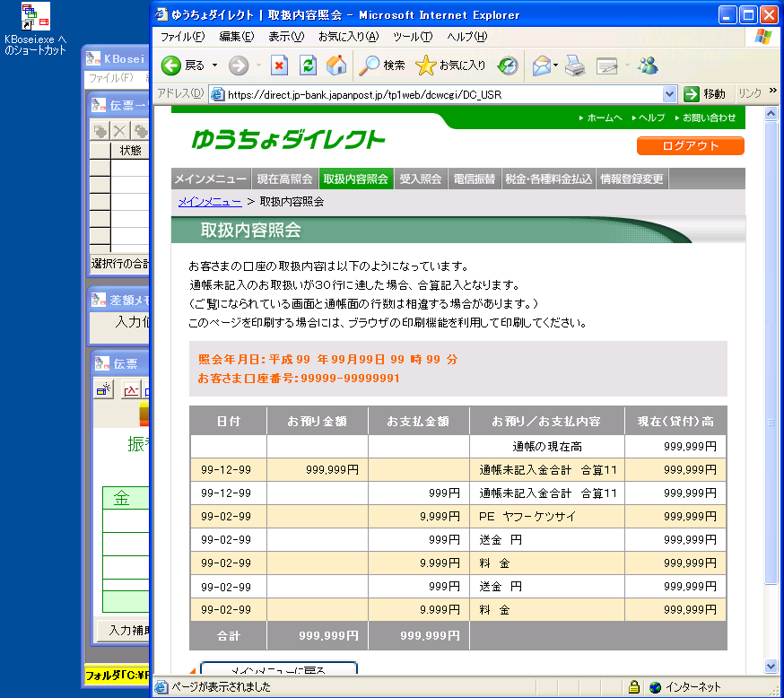
Task: Click the new-item sparkle icon in KBosei 伝票 panel
Action: coord(104,389)
